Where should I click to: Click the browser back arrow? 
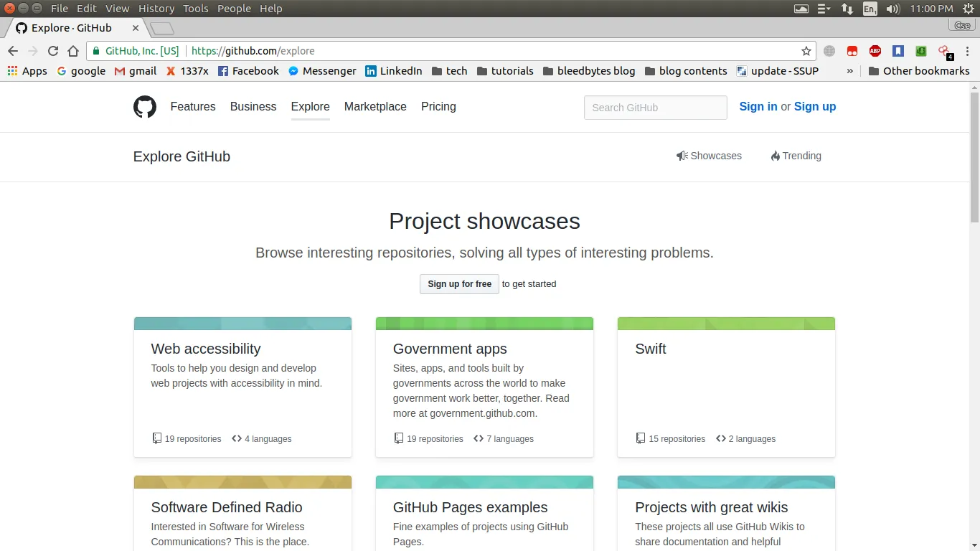click(x=13, y=51)
